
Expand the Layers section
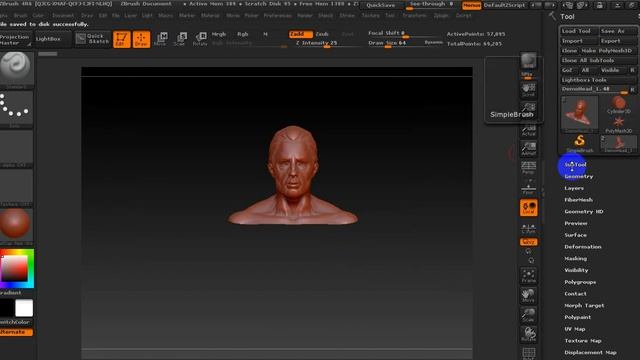pyautogui.click(x=574, y=188)
